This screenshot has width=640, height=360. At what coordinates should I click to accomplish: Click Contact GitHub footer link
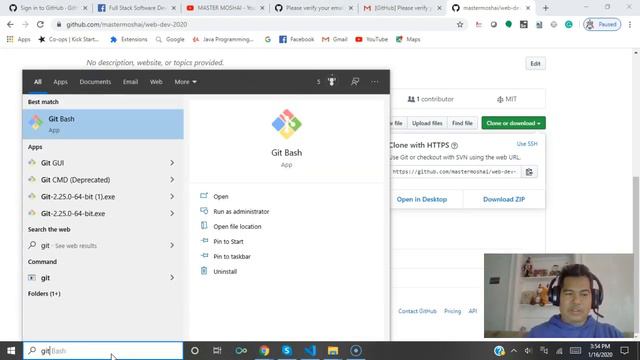(417, 311)
